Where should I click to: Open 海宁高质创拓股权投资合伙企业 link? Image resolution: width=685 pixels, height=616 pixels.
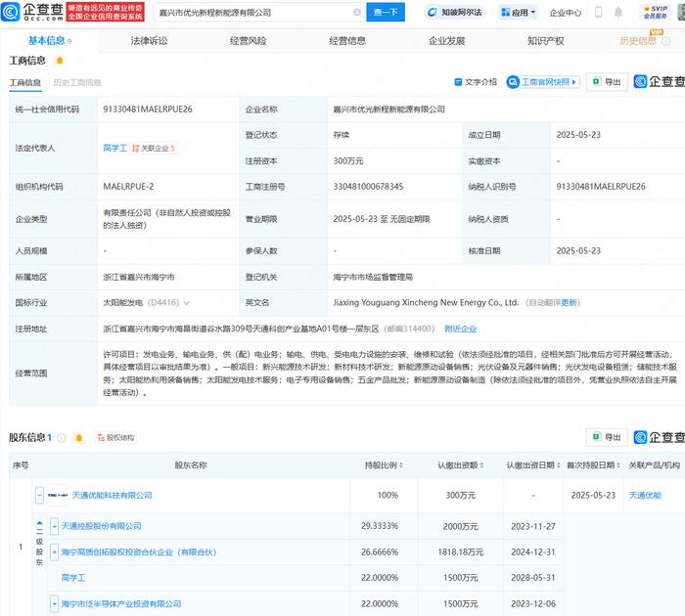click(139, 552)
